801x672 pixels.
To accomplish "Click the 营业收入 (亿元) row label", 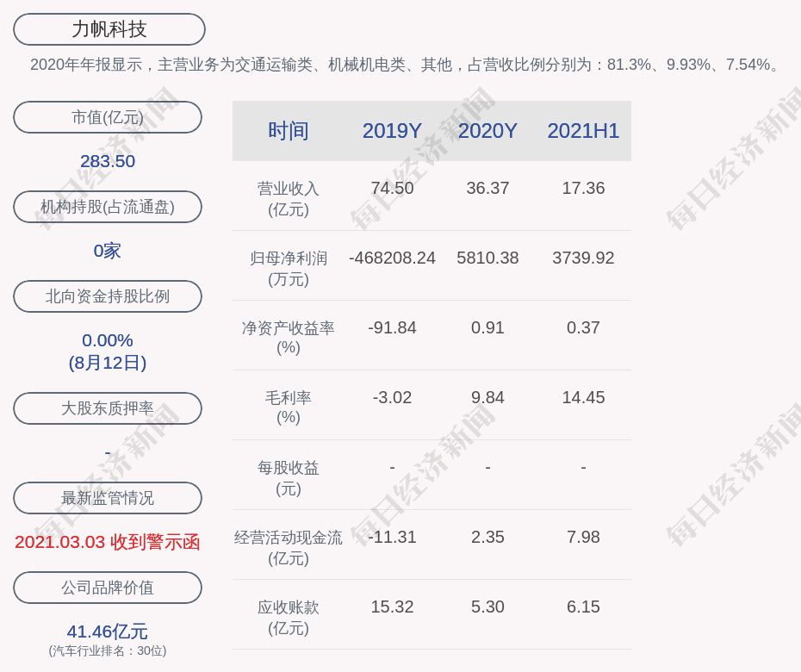I will (x=289, y=199).
